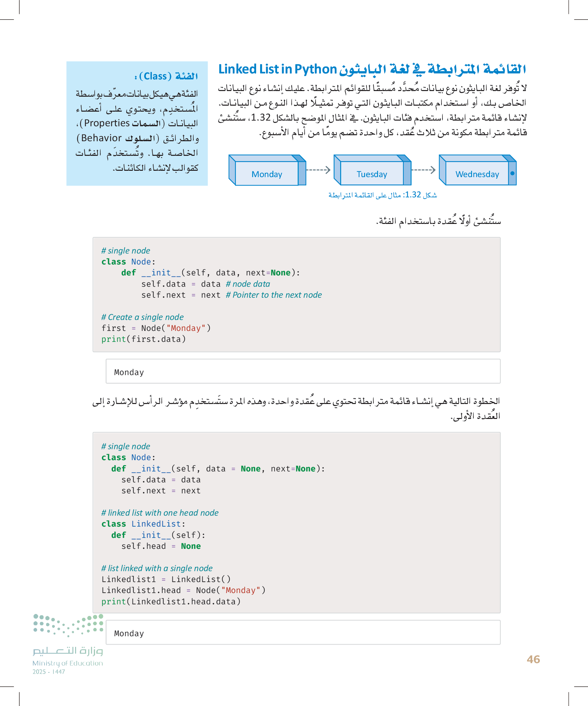Screen dimensions: 588x706
Task: Click the 'self.head = None' code line
Action: coord(161,546)
